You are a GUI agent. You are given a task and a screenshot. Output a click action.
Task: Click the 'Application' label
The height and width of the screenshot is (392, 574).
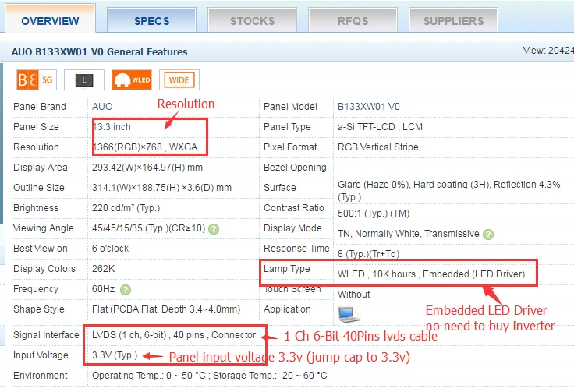pyautogui.click(x=287, y=309)
